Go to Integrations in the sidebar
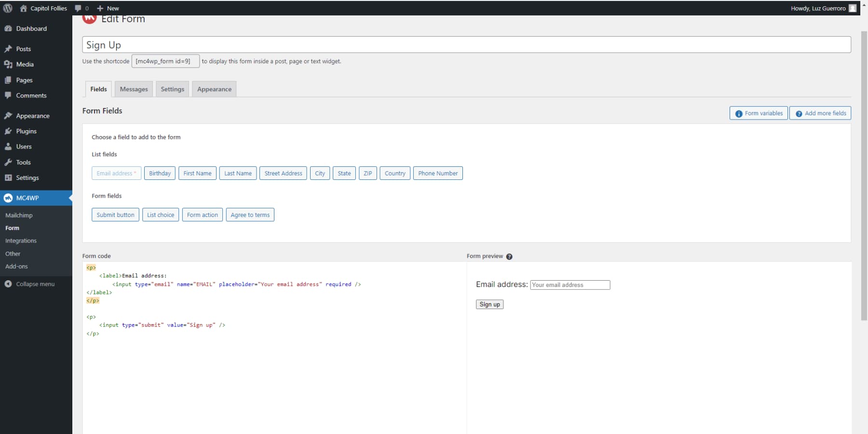868x434 pixels. pyautogui.click(x=21, y=240)
